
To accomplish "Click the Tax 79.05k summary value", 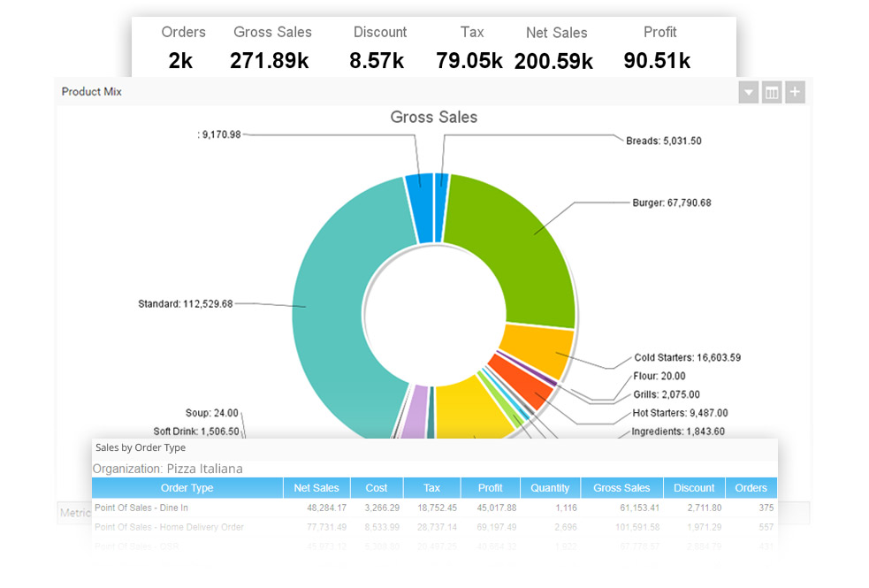I will click(469, 60).
